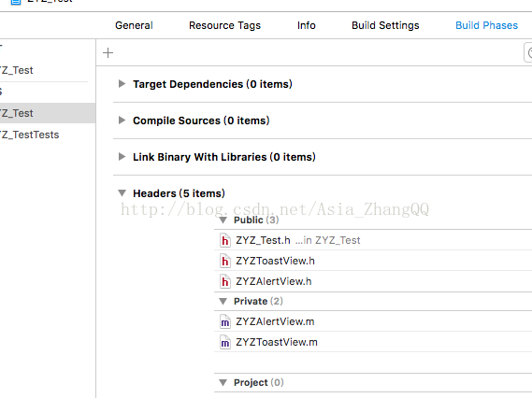The height and width of the screenshot is (398, 532).
Task: Collapse the Headers section
Action: pyautogui.click(x=122, y=193)
